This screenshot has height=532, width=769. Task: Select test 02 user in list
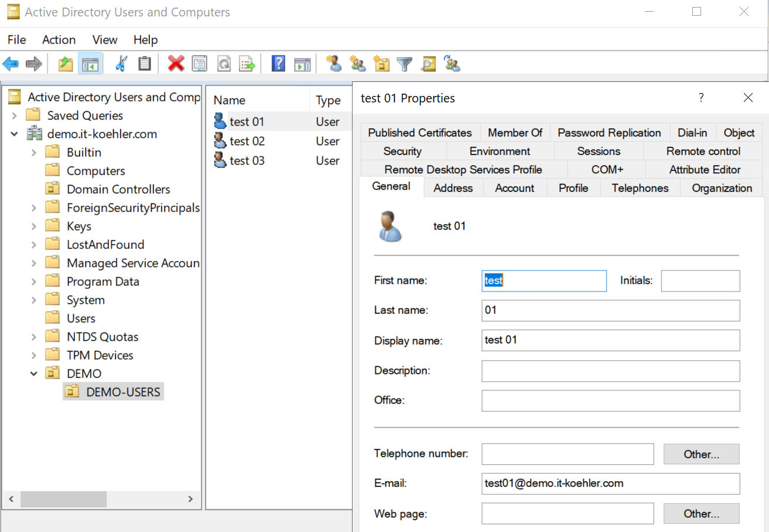(247, 141)
